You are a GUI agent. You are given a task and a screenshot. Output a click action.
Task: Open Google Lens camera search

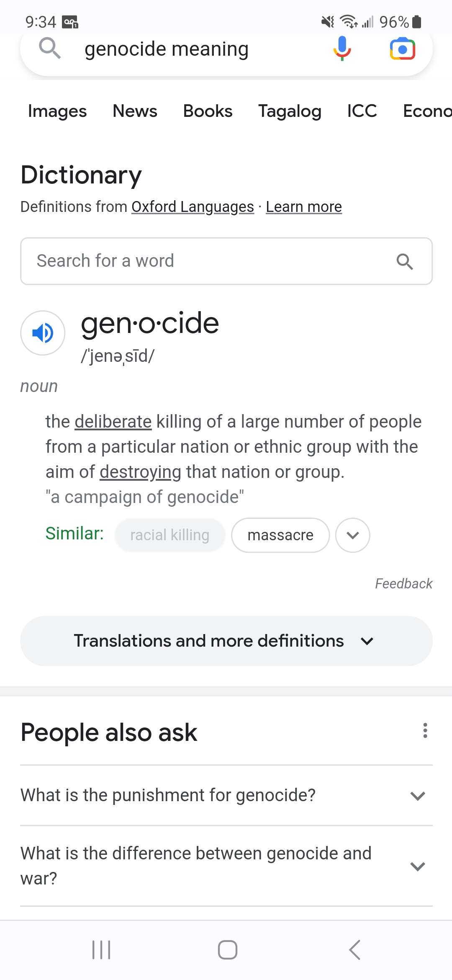tap(402, 49)
